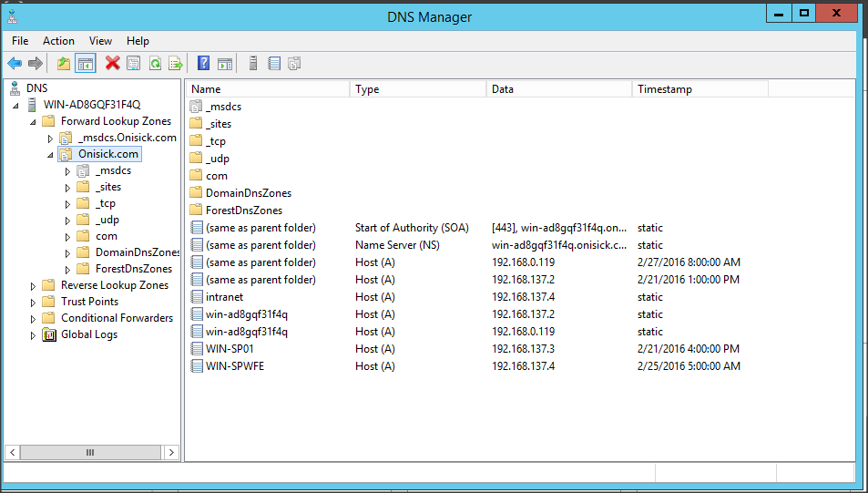This screenshot has height=493, width=868.
Task: Click the tree pane horizontal scrollbar thumb
Action: click(x=91, y=453)
